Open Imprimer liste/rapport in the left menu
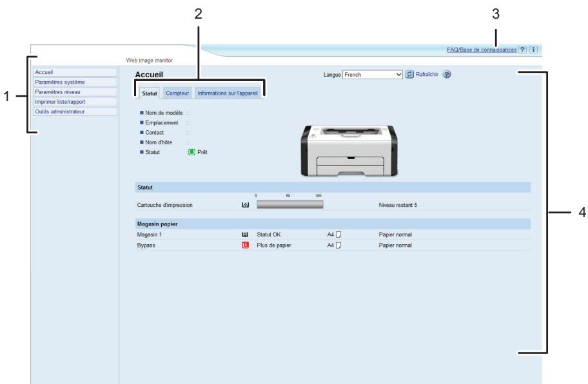This screenshot has height=384, width=588. coord(75,102)
